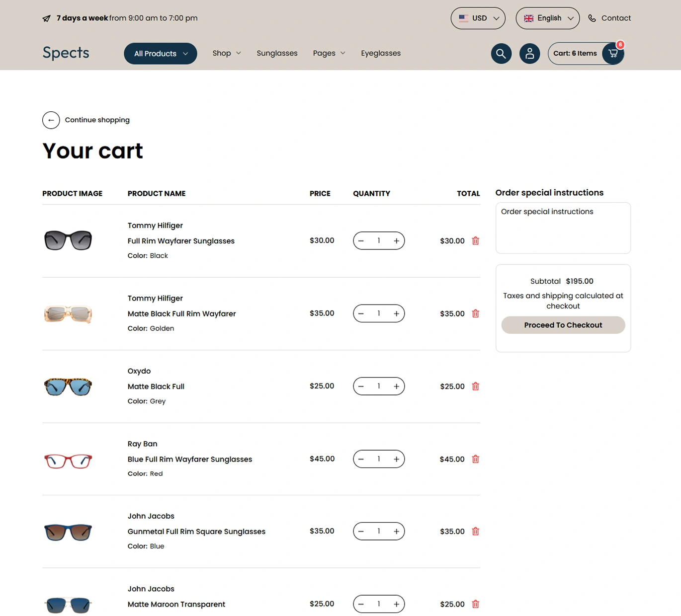Delete Gunmetal Full Rim Square Sunglasses item
Image resolution: width=681 pixels, height=616 pixels.
click(476, 532)
